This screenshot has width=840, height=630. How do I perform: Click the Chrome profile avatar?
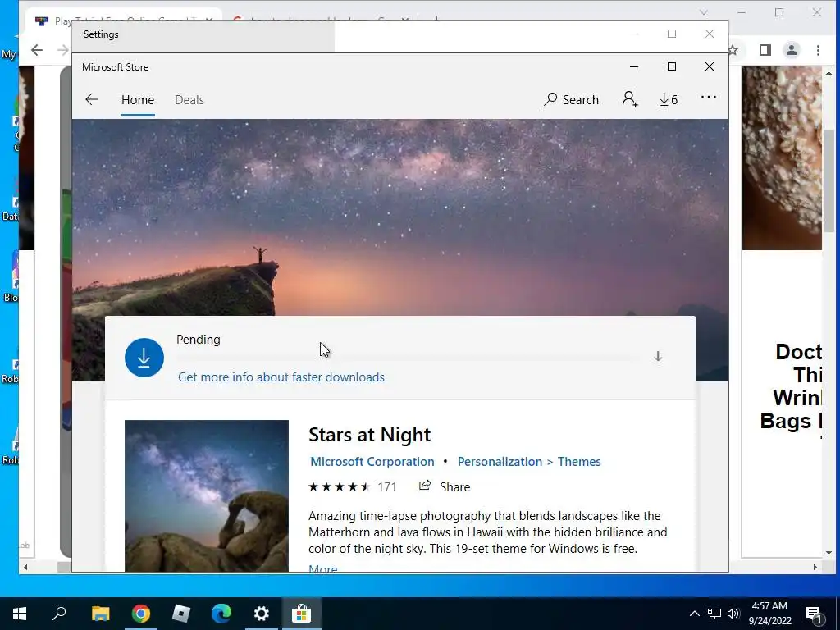coord(792,50)
